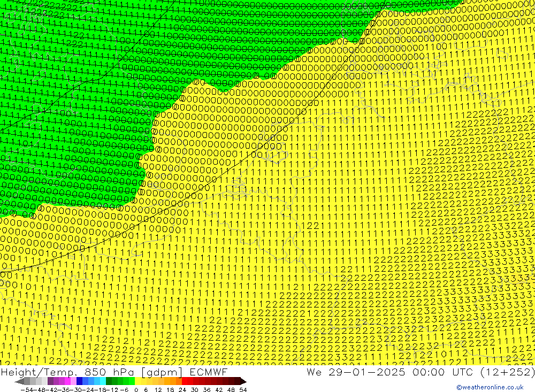This screenshot has height=392, width=535.
Task: Select the bright red swatch above the 24 label
Action: 185,381
